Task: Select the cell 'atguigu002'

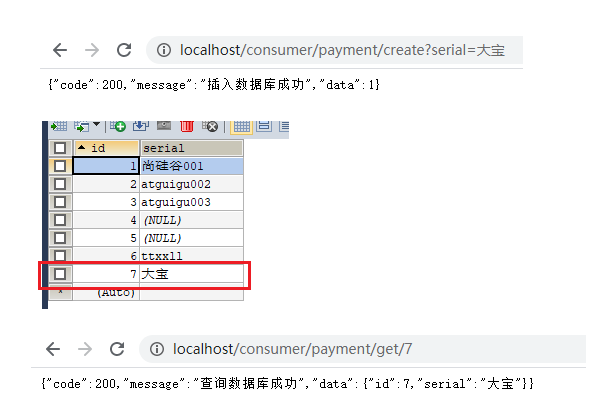Action: tap(191, 184)
